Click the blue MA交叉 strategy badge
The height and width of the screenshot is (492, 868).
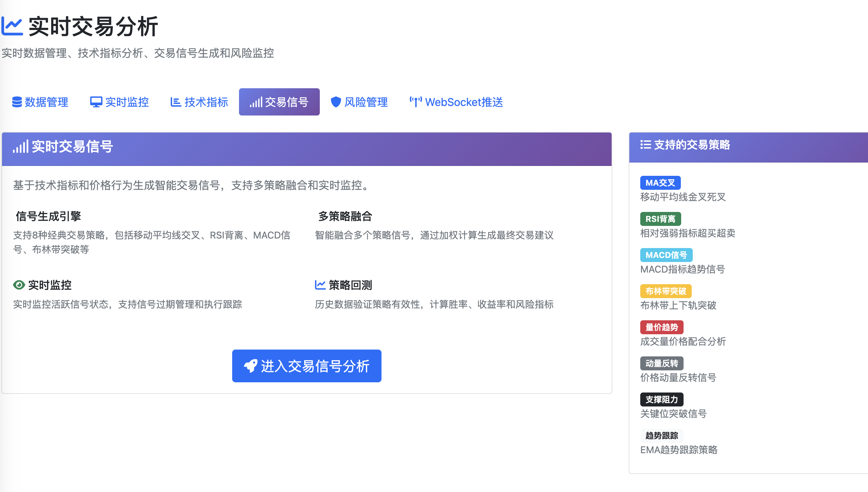pyautogui.click(x=660, y=183)
